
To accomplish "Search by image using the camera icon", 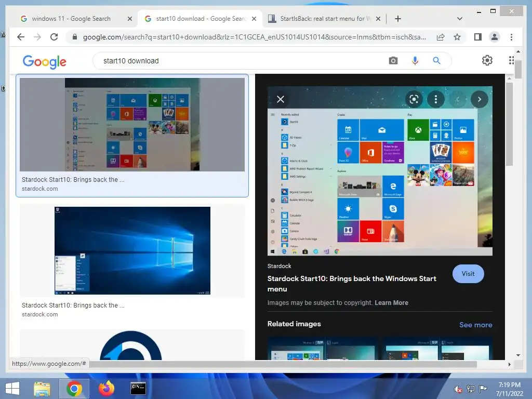I will tap(393, 61).
